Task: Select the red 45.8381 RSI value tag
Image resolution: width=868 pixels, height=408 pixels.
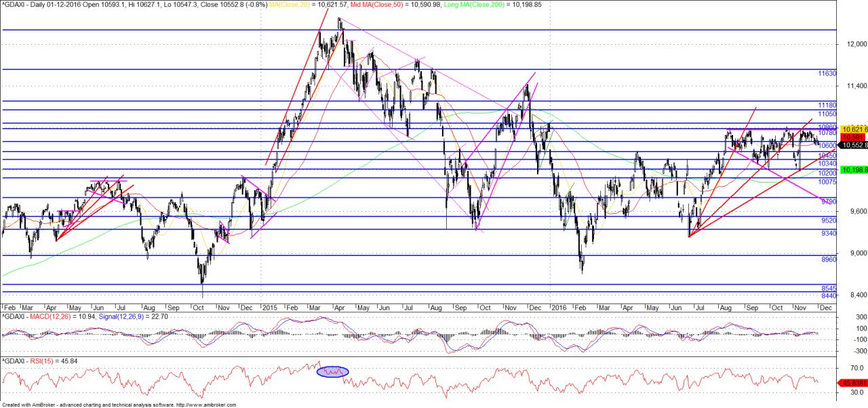Action: (854, 383)
